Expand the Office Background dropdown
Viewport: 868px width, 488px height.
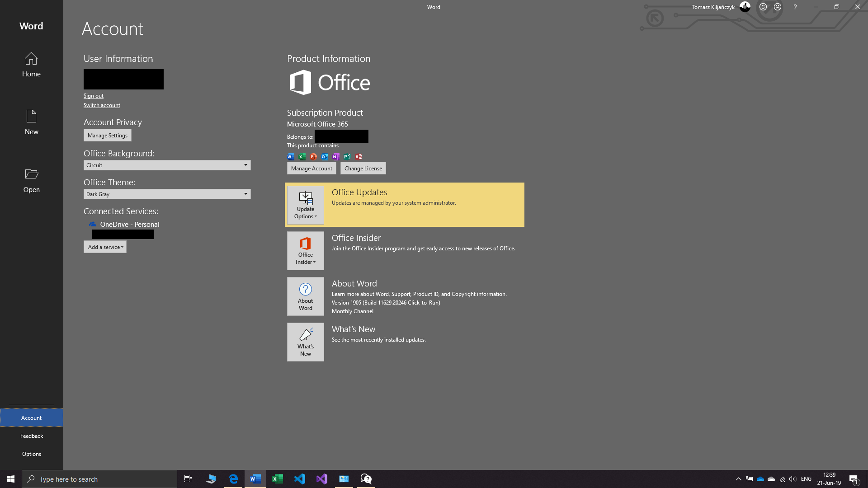(x=245, y=165)
